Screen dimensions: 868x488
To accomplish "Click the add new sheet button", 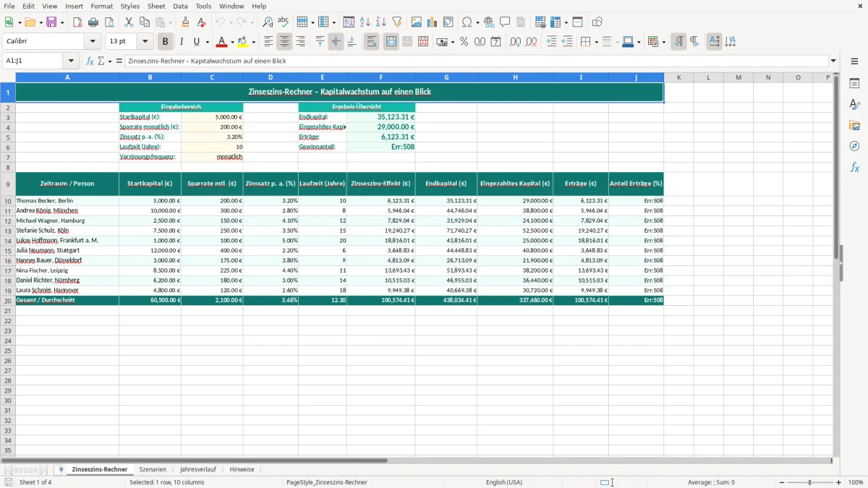I will point(61,469).
